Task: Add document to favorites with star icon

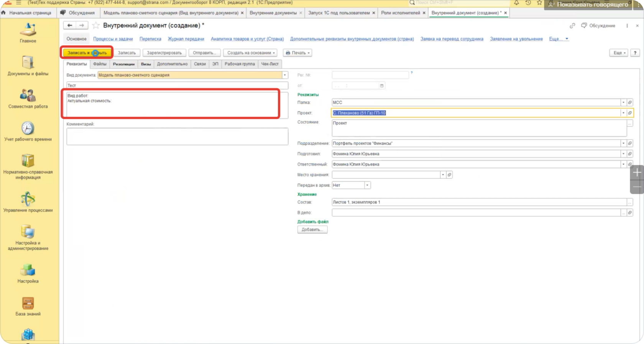Action: pos(96,25)
